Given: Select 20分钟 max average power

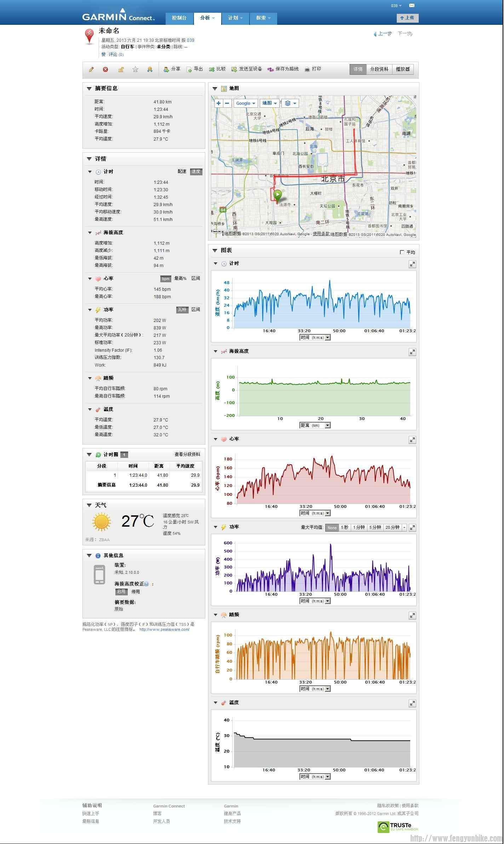Looking at the screenshot, I should 393,527.
